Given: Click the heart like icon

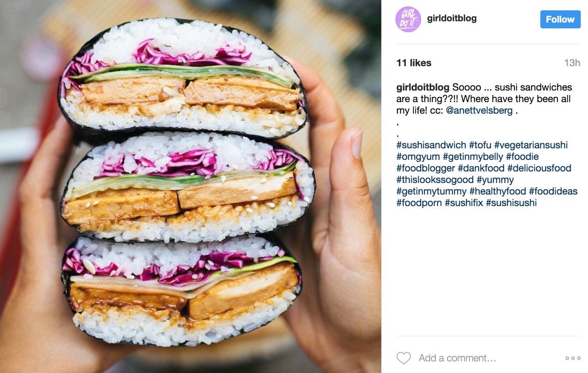Looking at the screenshot, I should point(403,358).
